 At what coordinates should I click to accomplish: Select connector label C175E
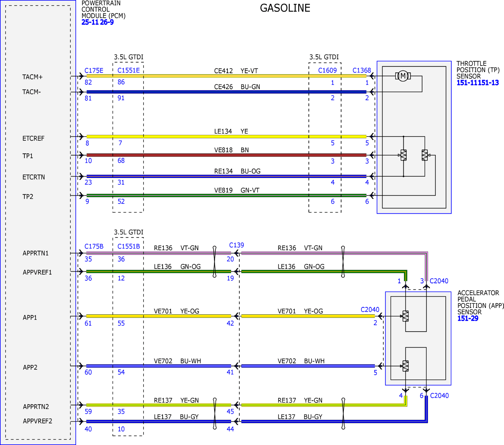click(94, 70)
